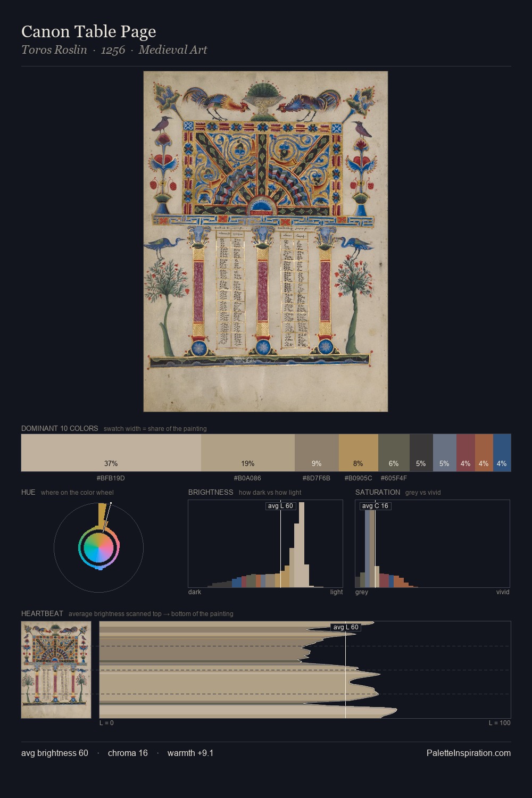Click 'Medieval Art' in the subtitle
532x798 pixels.
coord(173,50)
